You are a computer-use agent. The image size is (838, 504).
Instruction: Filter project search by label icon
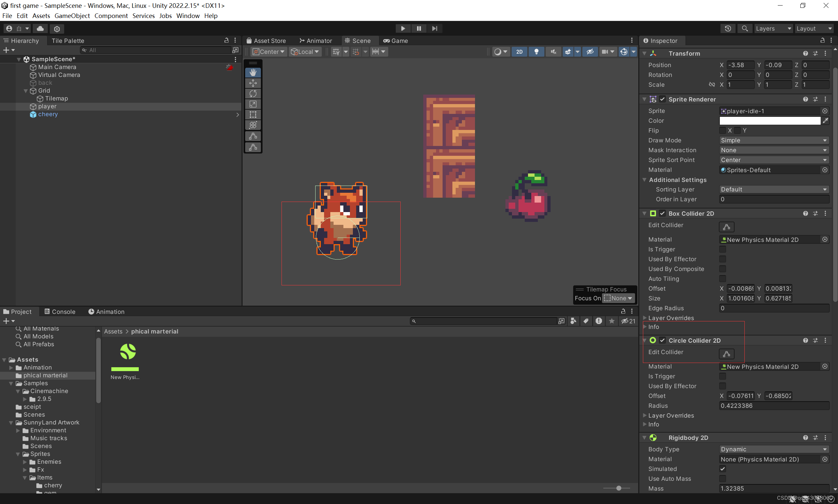pos(586,321)
